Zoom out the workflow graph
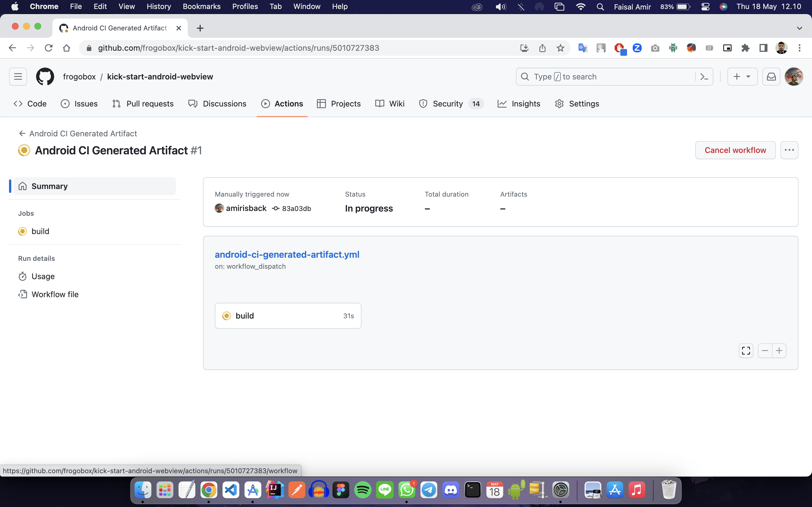The height and width of the screenshot is (507, 812). pos(765,351)
